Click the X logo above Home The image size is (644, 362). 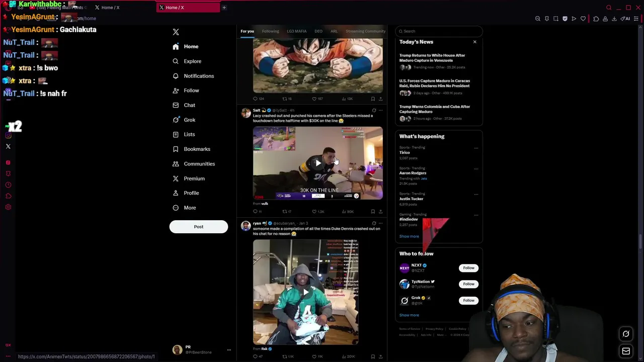(176, 32)
